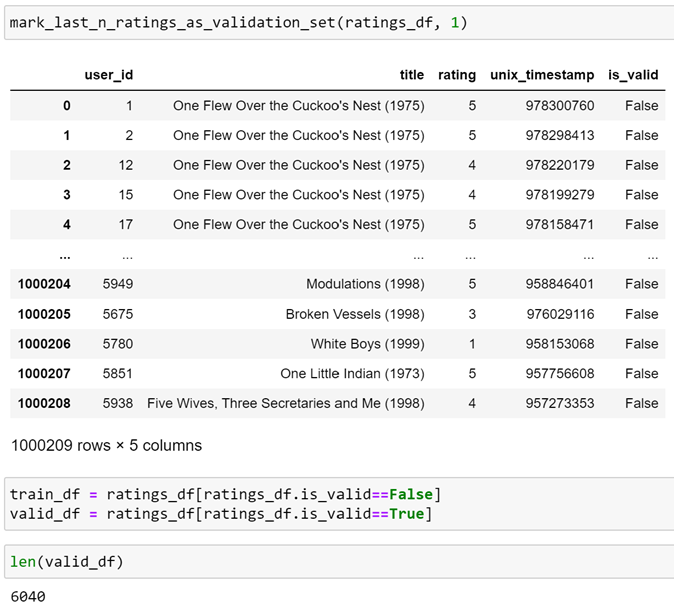This screenshot has width=674, height=609.
Task: Click the output value 6040
Action: point(28,597)
